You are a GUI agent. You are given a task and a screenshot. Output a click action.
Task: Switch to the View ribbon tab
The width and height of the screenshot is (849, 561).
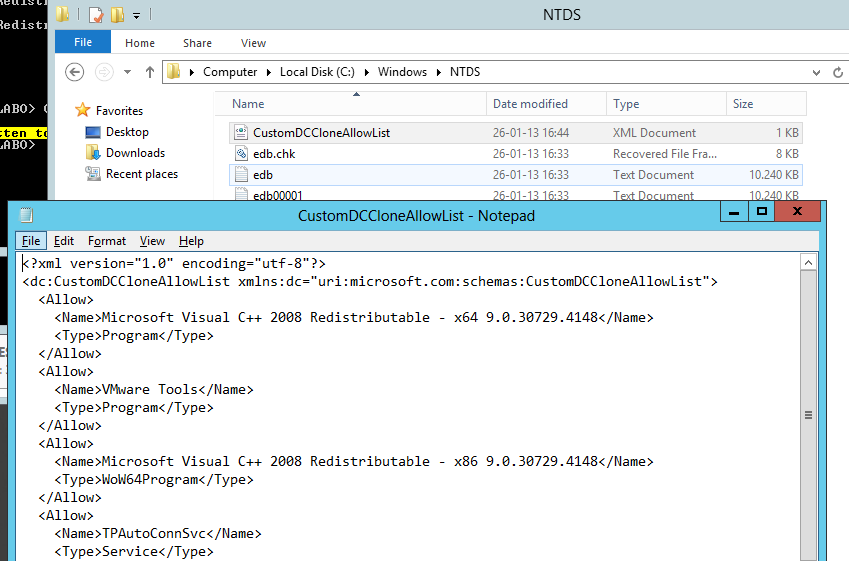pos(253,43)
